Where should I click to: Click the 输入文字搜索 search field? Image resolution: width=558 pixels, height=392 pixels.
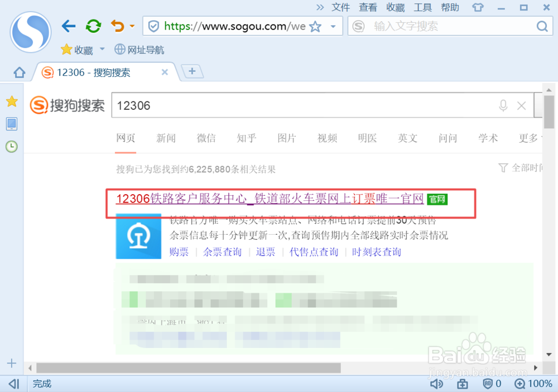pos(451,26)
